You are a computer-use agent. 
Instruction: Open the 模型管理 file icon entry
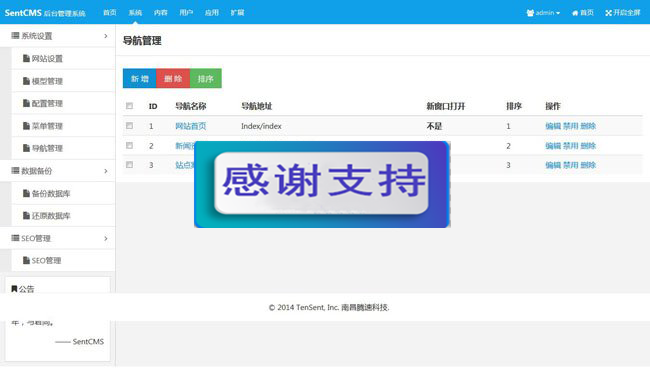pyautogui.click(x=26, y=81)
